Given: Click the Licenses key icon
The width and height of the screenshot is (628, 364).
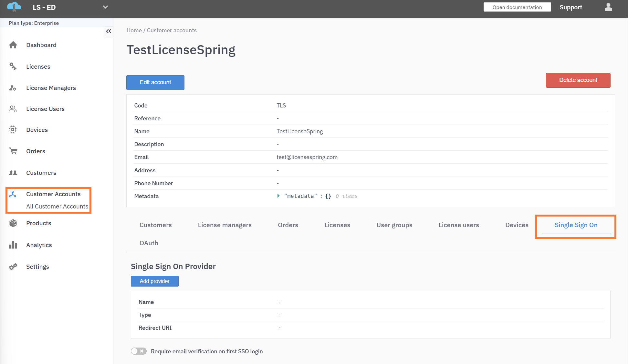Looking at the screenshot, I should [13, 66].
